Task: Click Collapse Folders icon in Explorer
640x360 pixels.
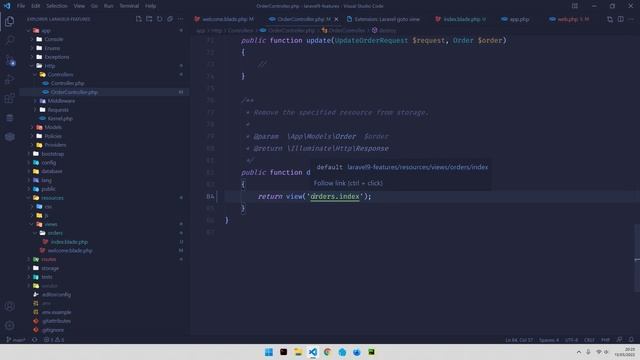Action: (x=170, y=19)
